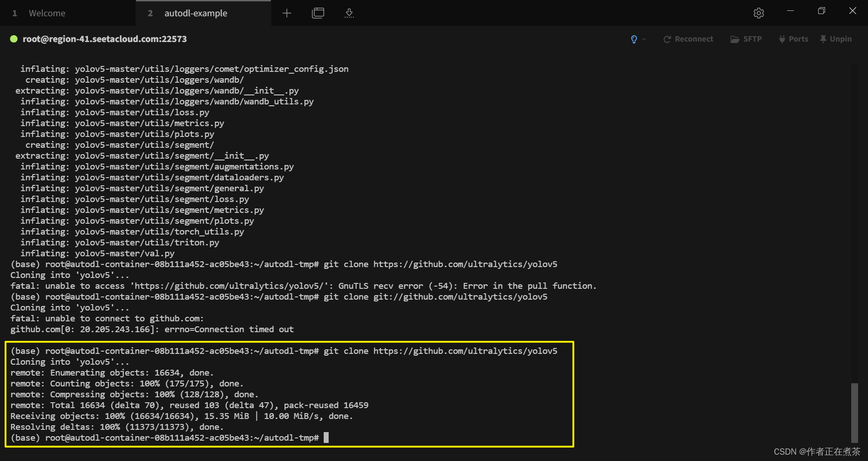Viewport: 868px width, 461px height.
Task: Click the line 'inflating: yolov5-master/utils/torch_utils.py'
Action: click(132, 232)
